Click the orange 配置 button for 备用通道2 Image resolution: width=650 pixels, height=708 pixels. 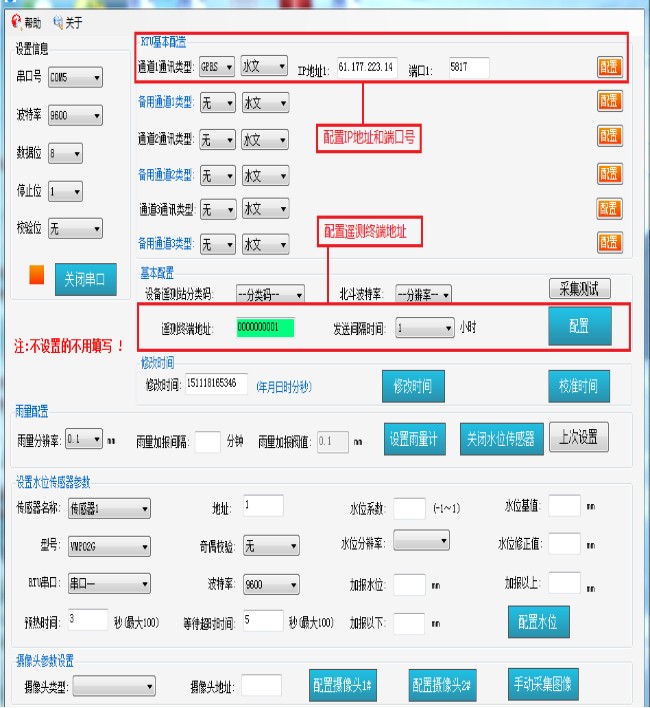(x=610, y=174)
